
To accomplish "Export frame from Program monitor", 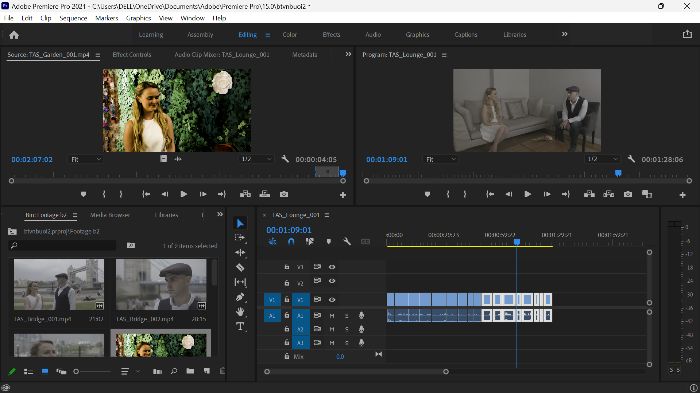I will click(x=628, y=194).
